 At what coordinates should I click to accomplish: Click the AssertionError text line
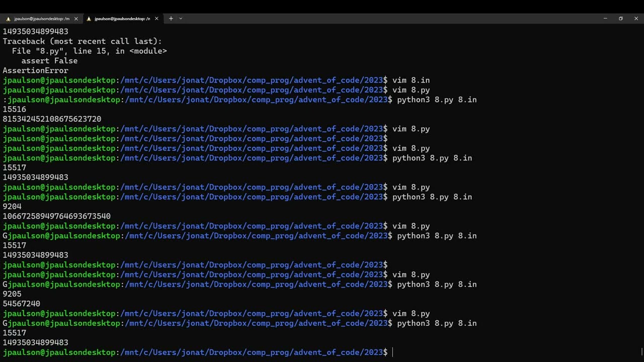tap(35, 71)
